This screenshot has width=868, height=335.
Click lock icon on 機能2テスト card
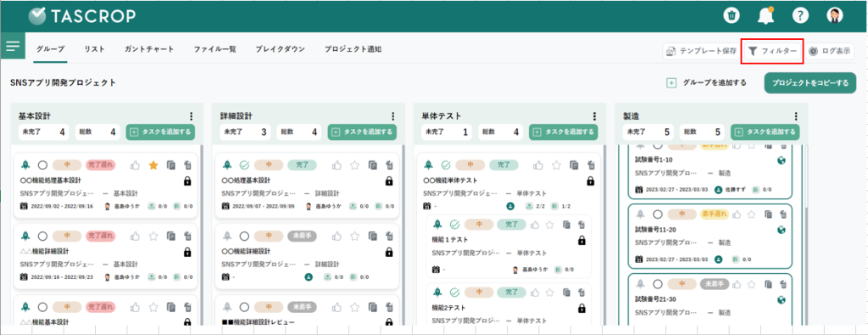click(581, 309)
